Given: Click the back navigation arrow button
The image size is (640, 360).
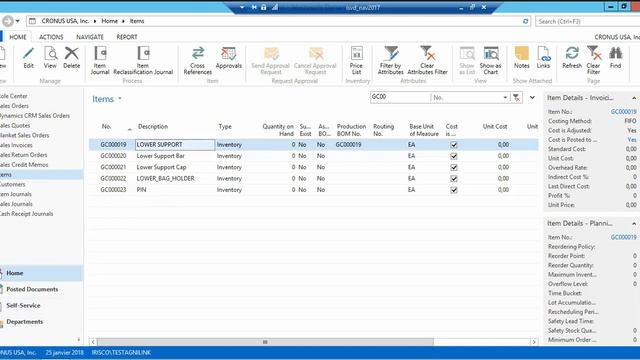Looking at the screenshot, I should click(7, 21).
